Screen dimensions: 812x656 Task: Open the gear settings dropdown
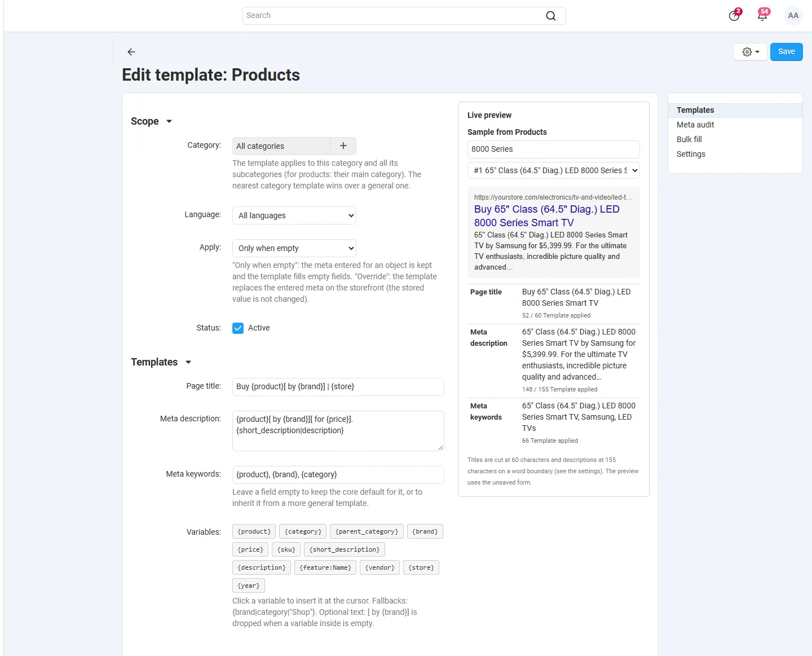coord(751,52)
